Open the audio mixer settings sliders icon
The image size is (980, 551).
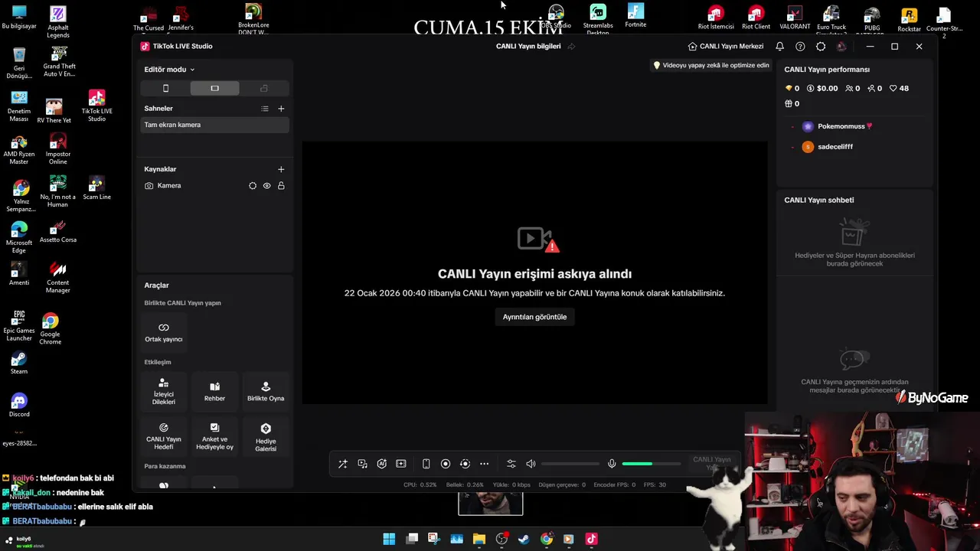(x=511, y=464)
